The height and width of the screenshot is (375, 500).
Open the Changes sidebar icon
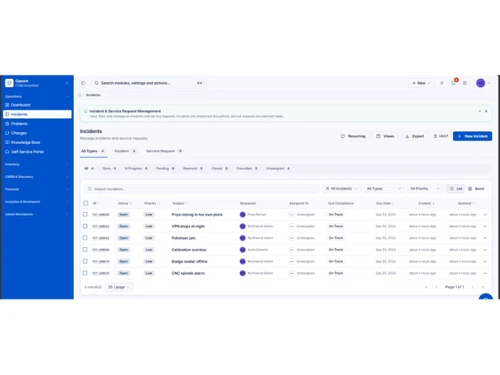pyautogui.click(x=7, y=133)
